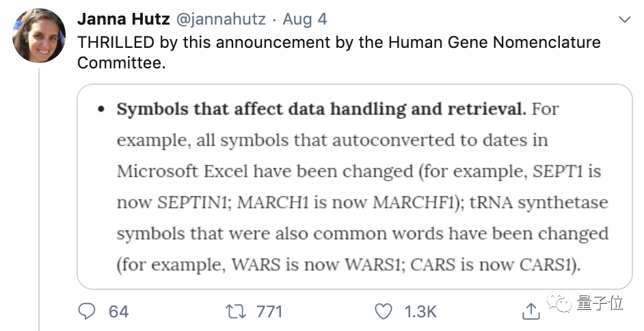Click the 771 retweets count
The image size is (644, 331).
click(x=269, y=312)
